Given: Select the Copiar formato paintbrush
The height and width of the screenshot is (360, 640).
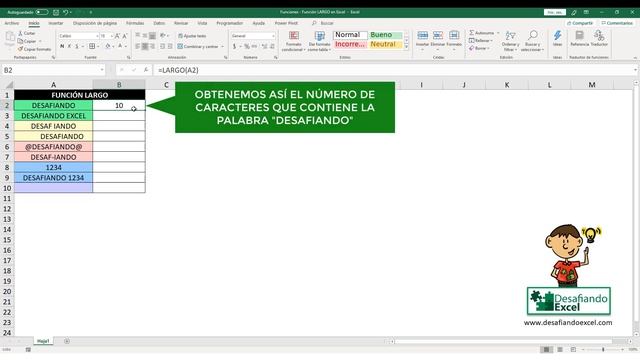Looking at the screenshot, I should tap(34, 49).
